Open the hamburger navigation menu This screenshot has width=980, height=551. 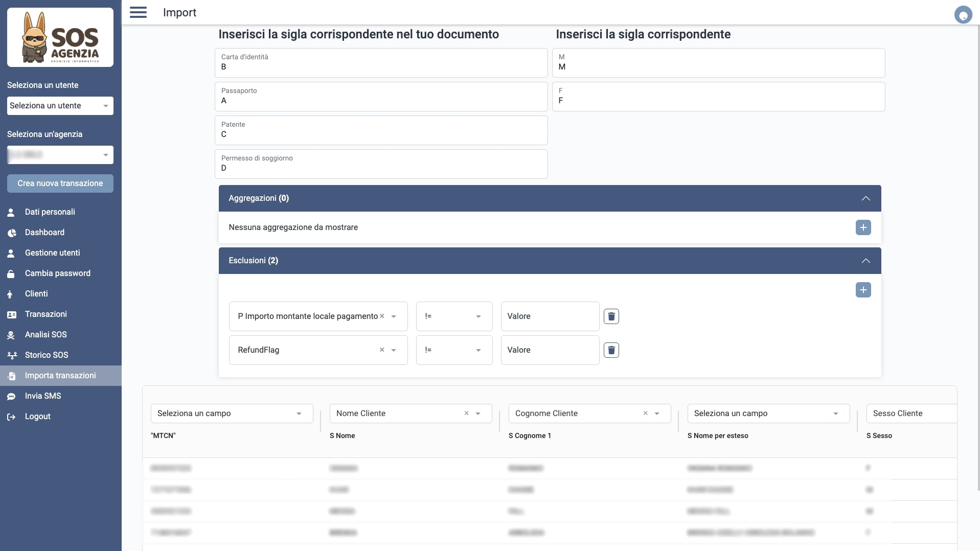coord(138,12)
